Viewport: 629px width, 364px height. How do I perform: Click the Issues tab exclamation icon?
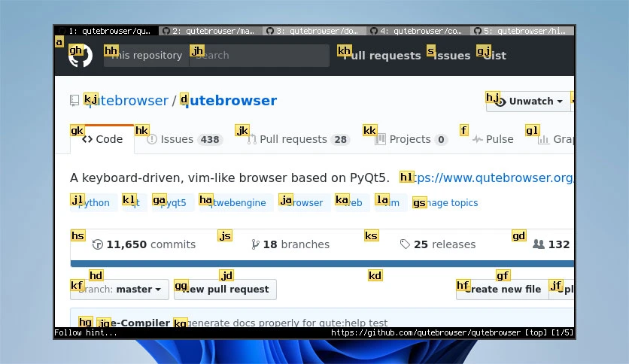(152, 139)
